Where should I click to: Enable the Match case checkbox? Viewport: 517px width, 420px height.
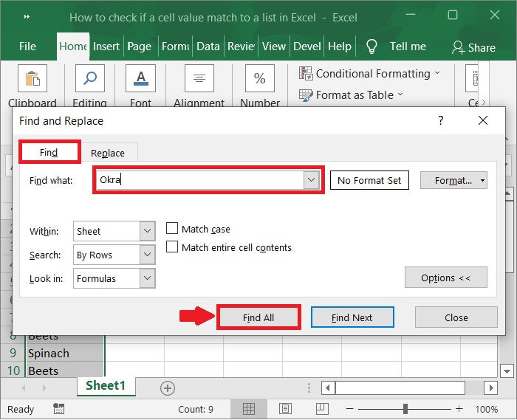click(x=172, y=229)
